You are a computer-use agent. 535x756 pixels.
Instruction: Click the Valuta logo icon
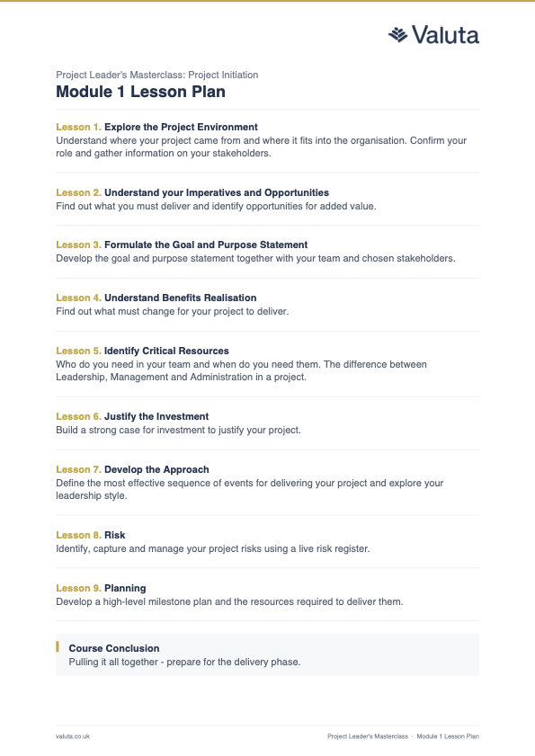point(398,35)
